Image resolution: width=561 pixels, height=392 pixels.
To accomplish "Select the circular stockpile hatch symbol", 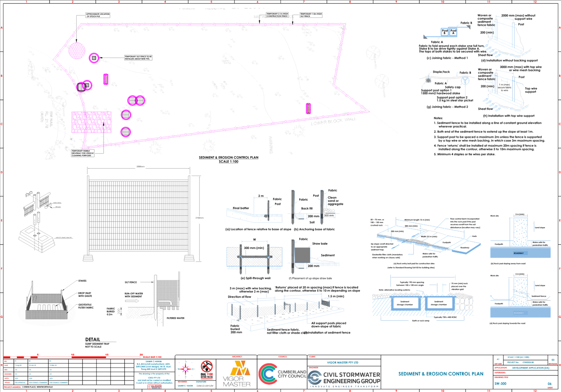I will pos(76,50).
